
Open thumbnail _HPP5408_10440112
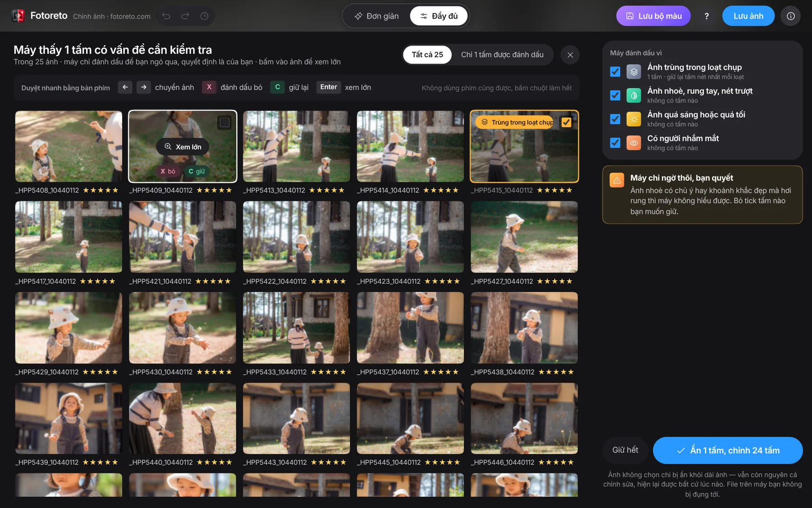click(x=69, y=147)
